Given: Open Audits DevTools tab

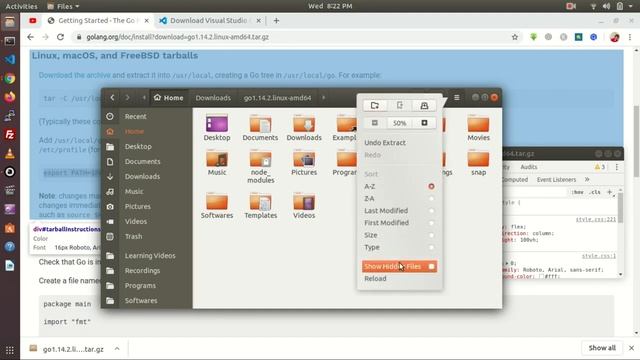Looking at the screenshot, I should coord(529,167).
